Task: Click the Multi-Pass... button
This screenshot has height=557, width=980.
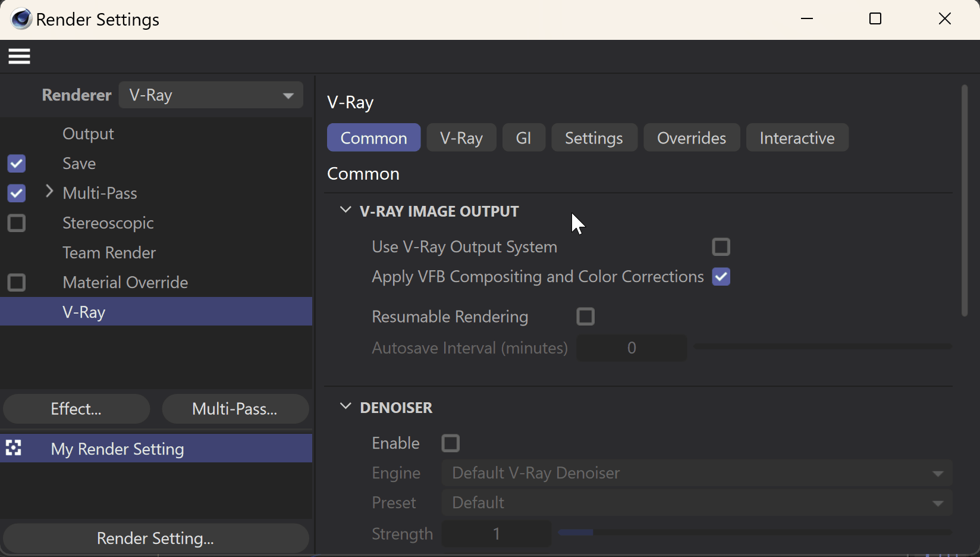Action: click(235, 409)
